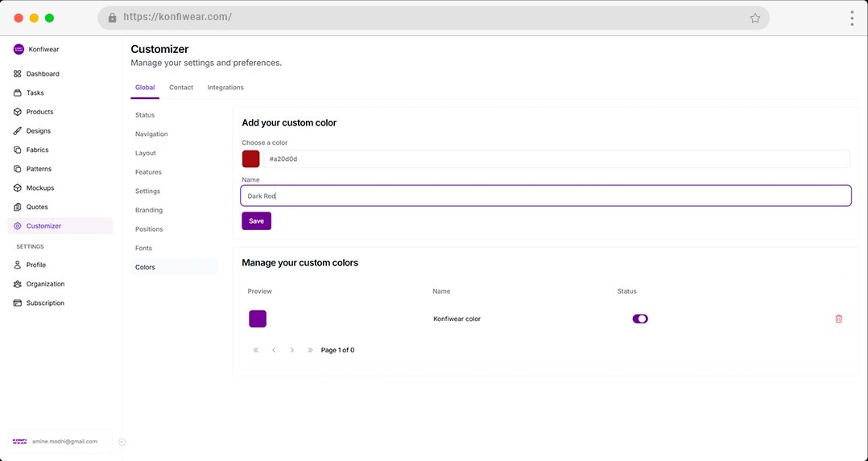The width and height of the screenshot is (868, 461).
Task: Click the purple Konfiwear color preview swatch
Action: pyautogui.click(x=258, y=319)
